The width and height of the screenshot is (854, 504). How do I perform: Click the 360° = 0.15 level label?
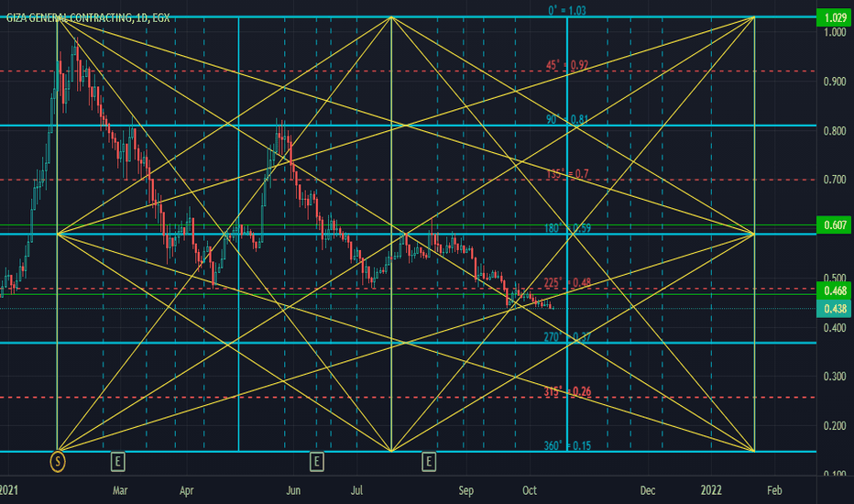click(567, 446)
